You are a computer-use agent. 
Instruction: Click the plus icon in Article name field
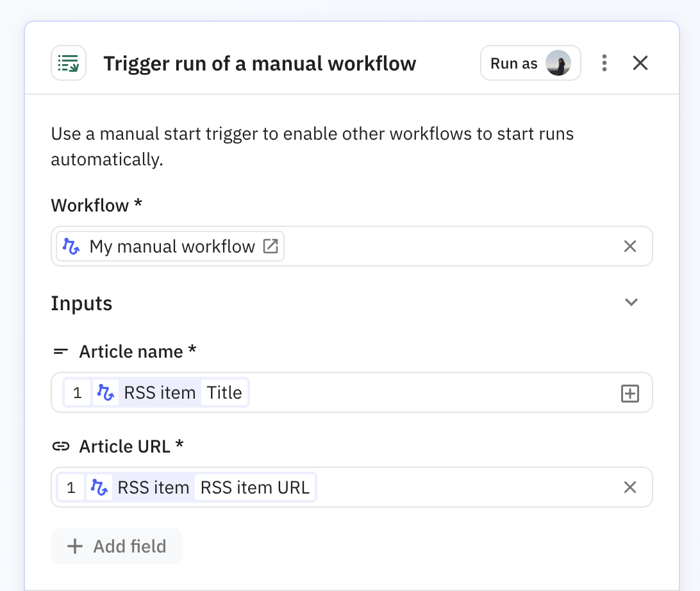(x=630, y=393)
